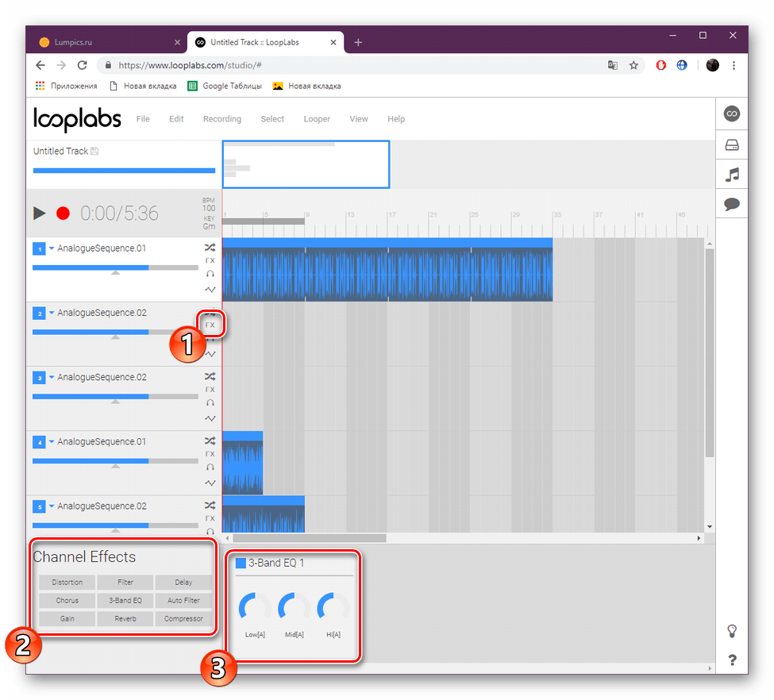
Task: Click the lightbulb icon at bottom right
Action: coord(731,629)
